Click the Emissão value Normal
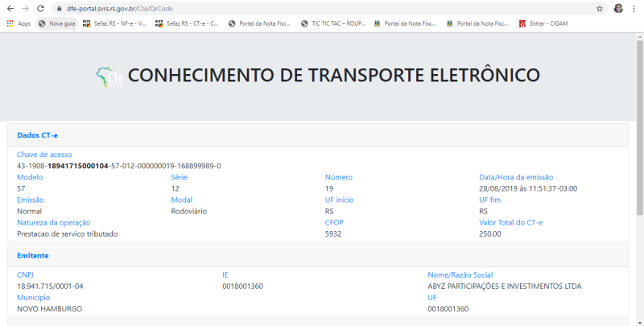Viewport: 644px width, 326px height. [29, 211]
